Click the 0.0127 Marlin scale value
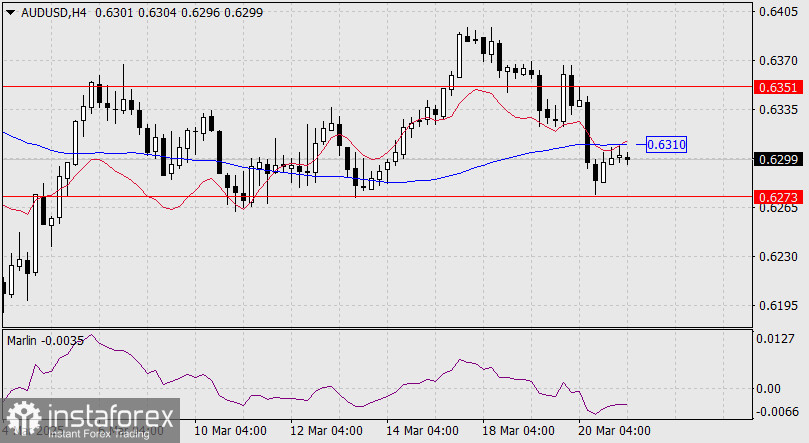This screenshot has width=809, height=443. pyautogui.click(x=775, y=339)
